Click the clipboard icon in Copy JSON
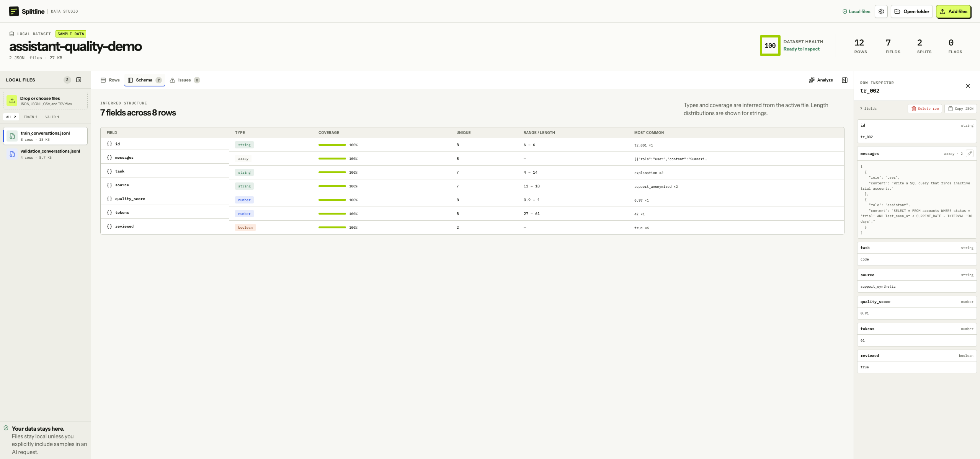 [x=950, y=109]
